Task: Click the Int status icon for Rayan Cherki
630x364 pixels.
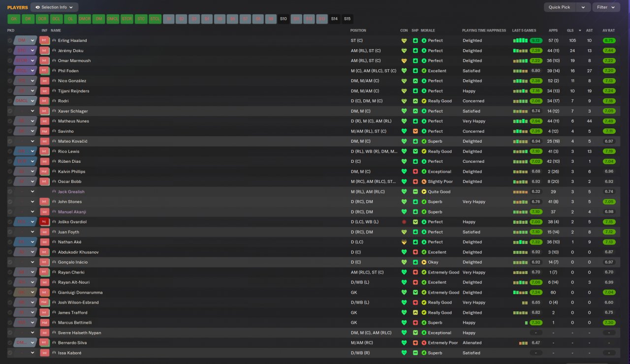Action: pyautogui.click(x=44, y=273)
